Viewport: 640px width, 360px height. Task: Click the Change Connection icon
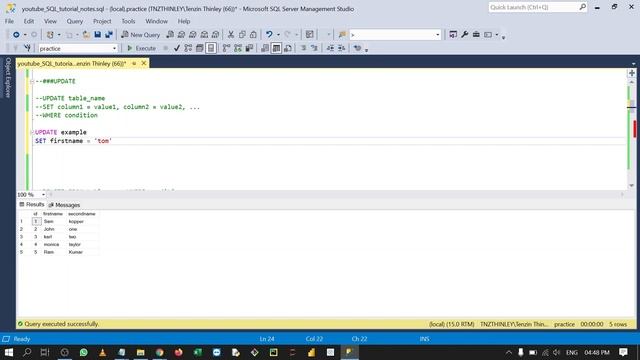(27, 48)
